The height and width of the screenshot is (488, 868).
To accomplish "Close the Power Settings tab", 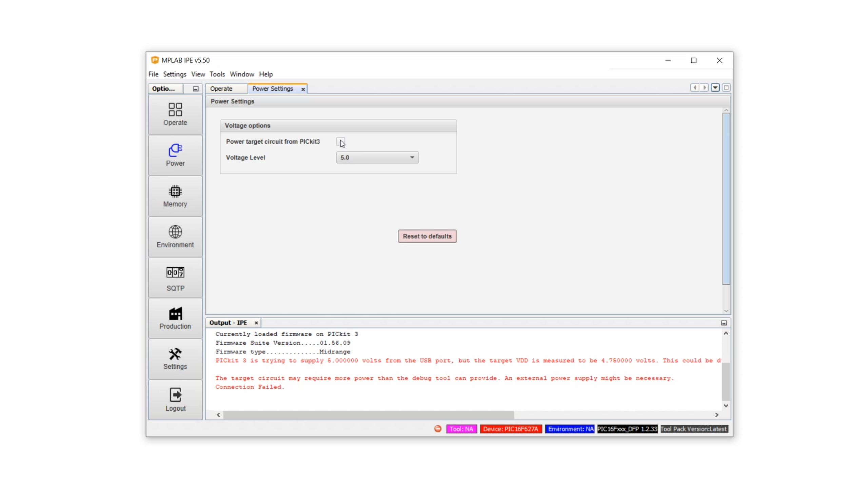I will tap(303, 89).
